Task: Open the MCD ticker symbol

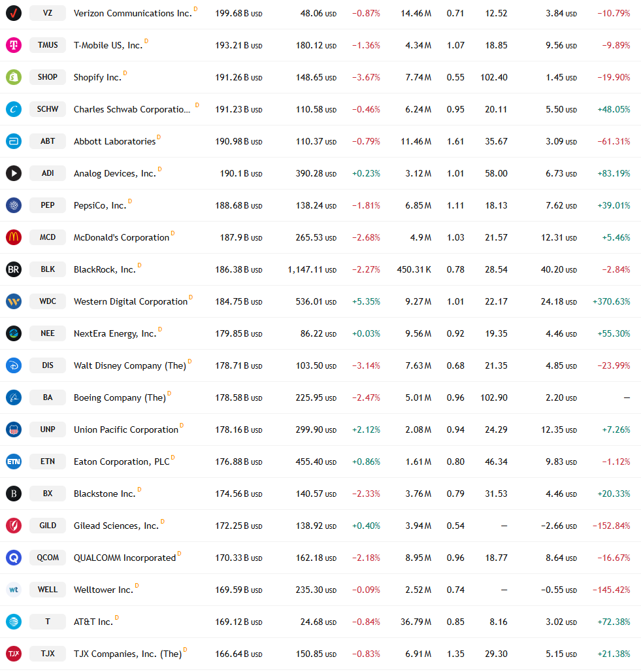Action: pyautogui.click(x=48, y=237)
